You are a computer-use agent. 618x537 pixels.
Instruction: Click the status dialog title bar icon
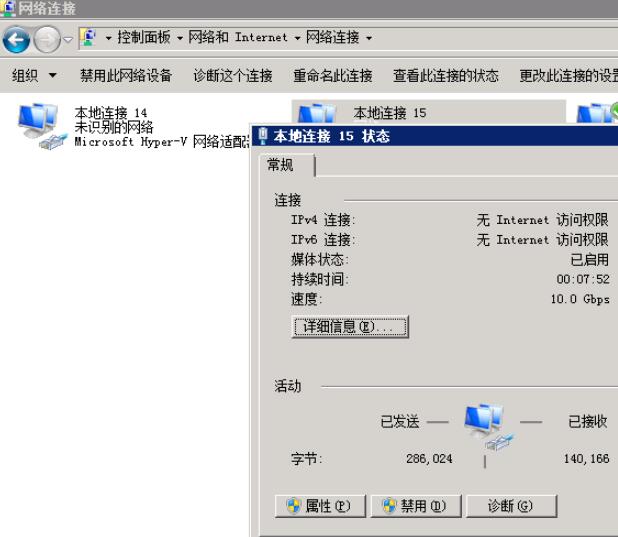point(262,136)
